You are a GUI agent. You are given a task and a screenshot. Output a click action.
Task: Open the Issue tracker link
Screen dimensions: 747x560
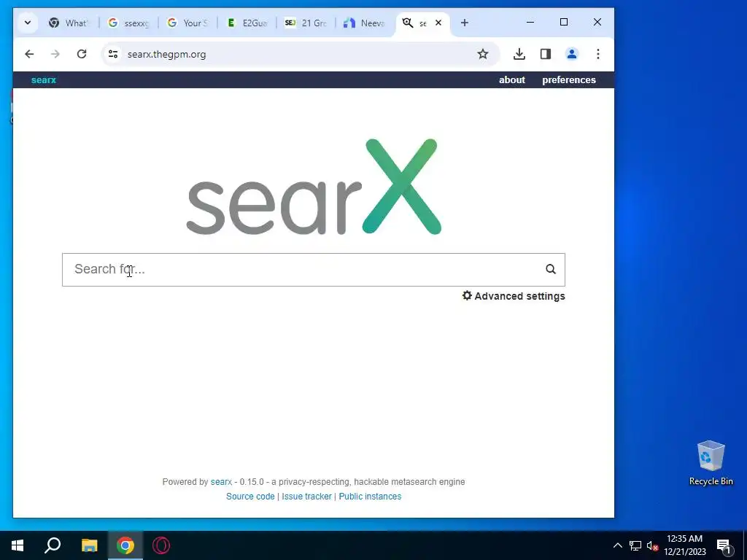pos(307,496)
